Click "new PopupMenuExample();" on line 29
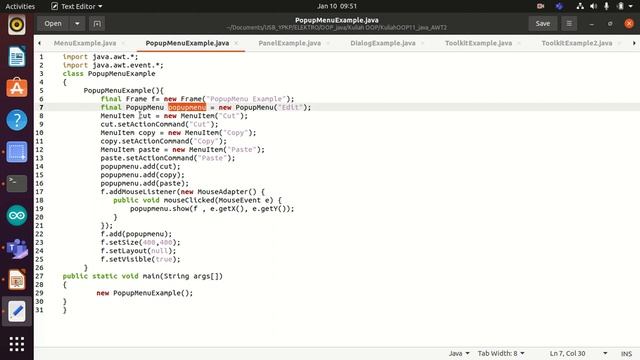 [x=144, y=293]
